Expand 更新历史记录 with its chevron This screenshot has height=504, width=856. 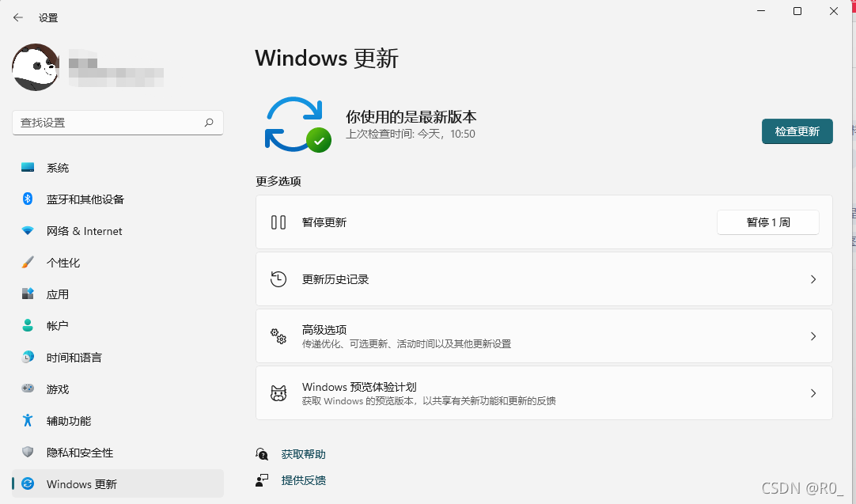tap(812, 279)
